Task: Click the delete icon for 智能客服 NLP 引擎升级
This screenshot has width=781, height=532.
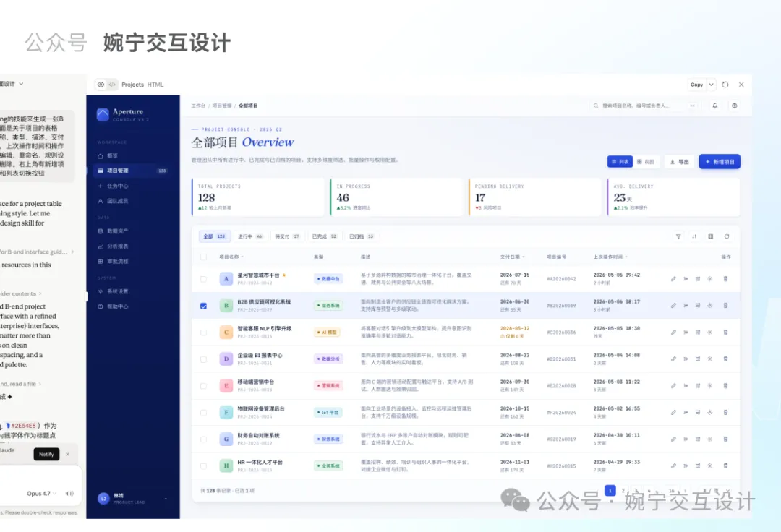Action: point(725,332)
